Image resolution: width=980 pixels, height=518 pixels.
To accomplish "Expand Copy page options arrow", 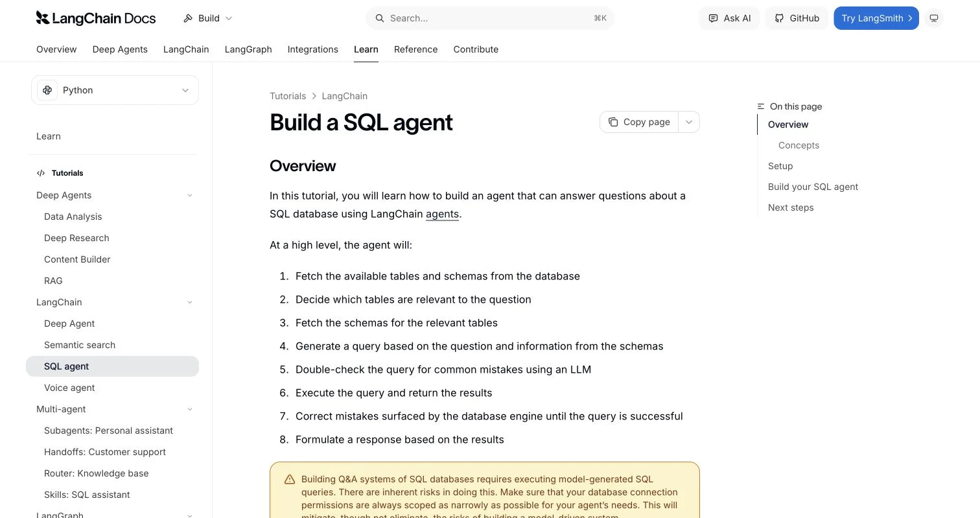I will coord(689,122).
